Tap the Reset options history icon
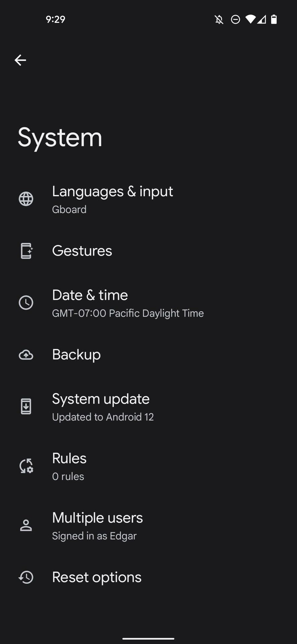 pos(26,577)
